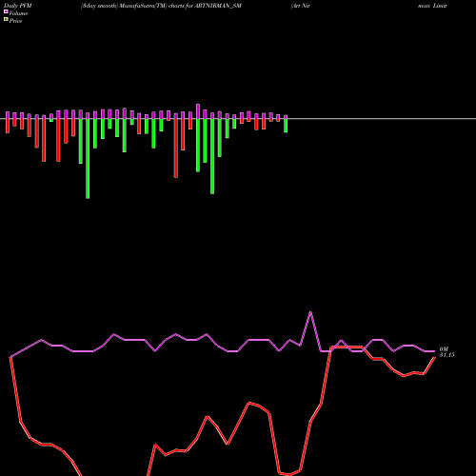The width and height of the screenshot is (476, 476).
Task: Click the green-red Price legend swatch
Action: click(x=6, y=19)
